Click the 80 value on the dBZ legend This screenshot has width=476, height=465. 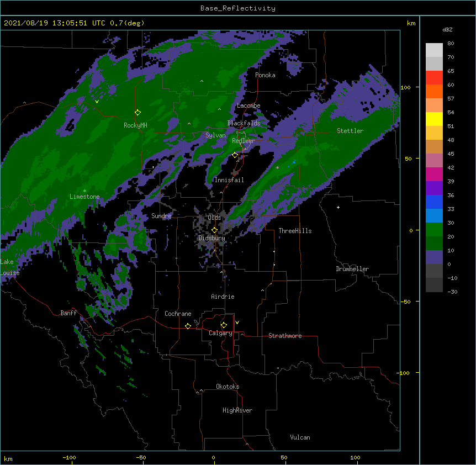[x=451, y=44]
